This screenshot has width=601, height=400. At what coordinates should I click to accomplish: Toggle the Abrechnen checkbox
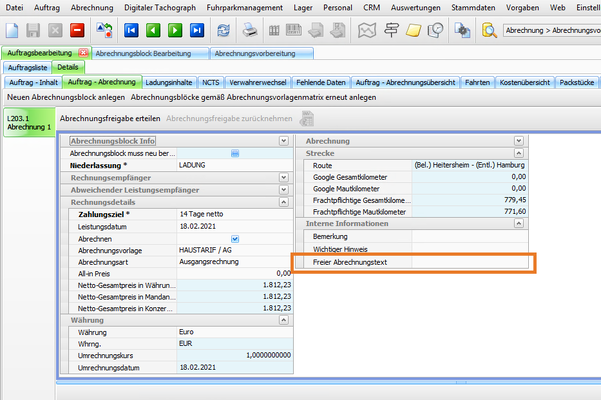(234, 239)
